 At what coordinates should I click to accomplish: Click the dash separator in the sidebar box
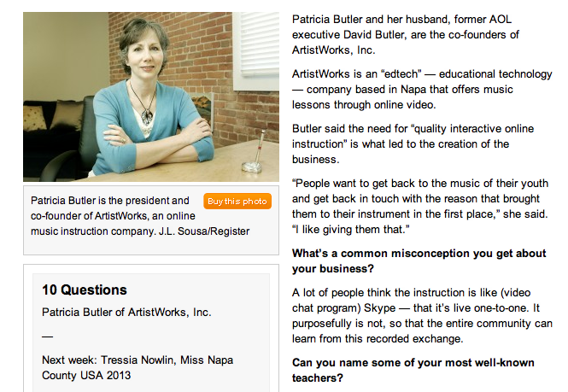click(47, 336)
